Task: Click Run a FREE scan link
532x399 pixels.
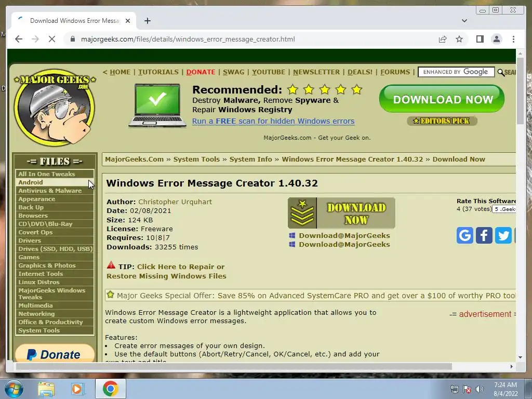Action: click(x=273, y=121)
